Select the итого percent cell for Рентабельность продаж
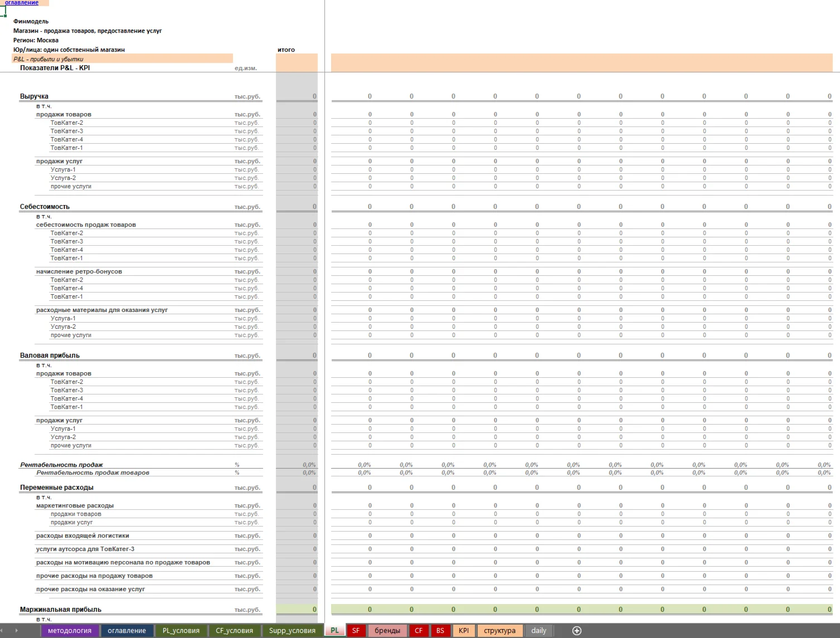Screen dimensions: 840x638 pyautogui.click(x=297, y=465)
